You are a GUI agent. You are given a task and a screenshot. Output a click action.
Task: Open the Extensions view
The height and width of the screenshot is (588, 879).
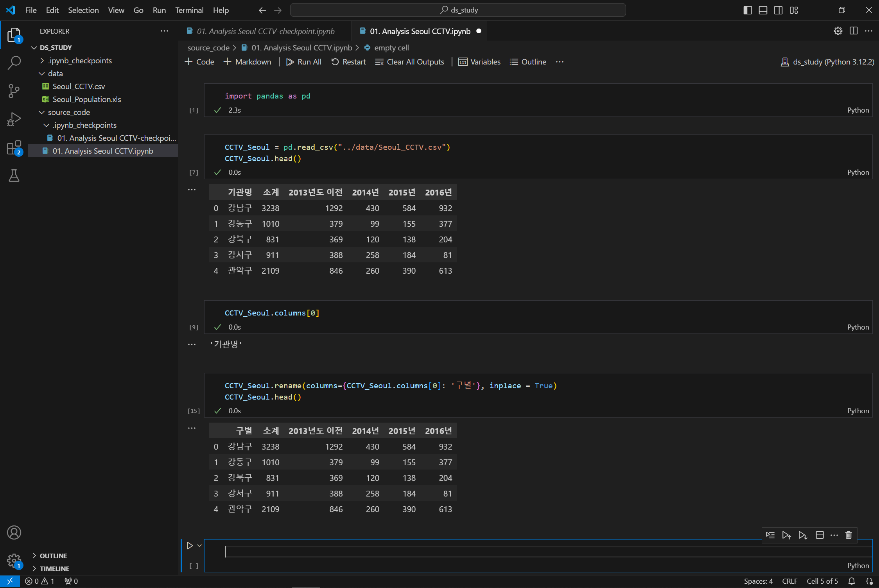tap(14, 148)
